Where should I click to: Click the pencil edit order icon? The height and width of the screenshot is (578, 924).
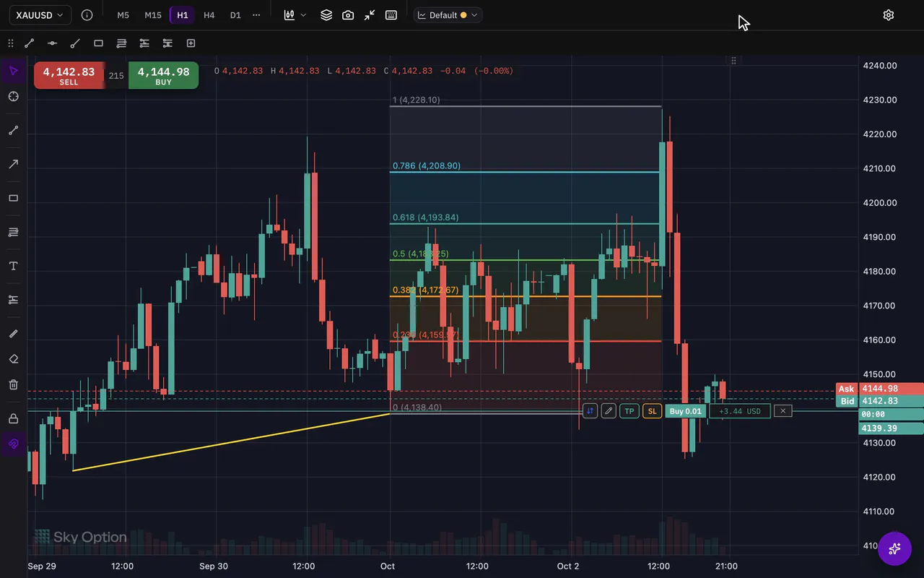pos(609,411)
